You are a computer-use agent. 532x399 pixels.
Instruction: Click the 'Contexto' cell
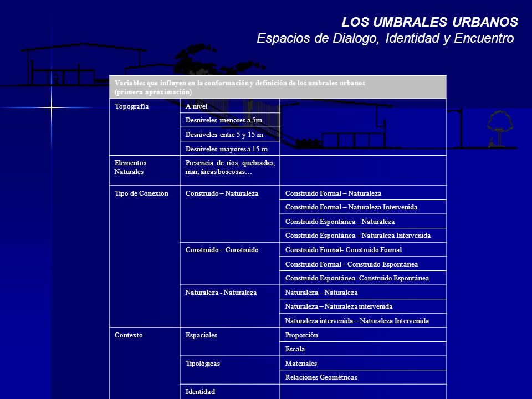(145, 363)
